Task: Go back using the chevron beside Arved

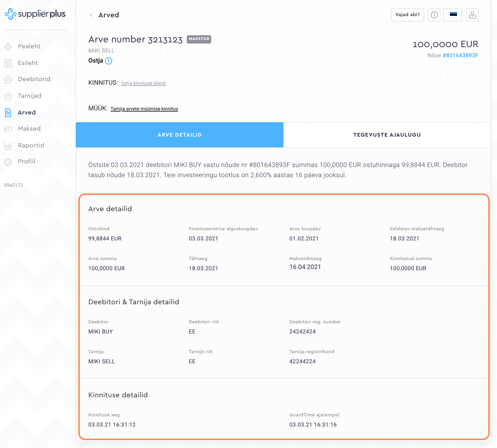Action: click(91, 15)
